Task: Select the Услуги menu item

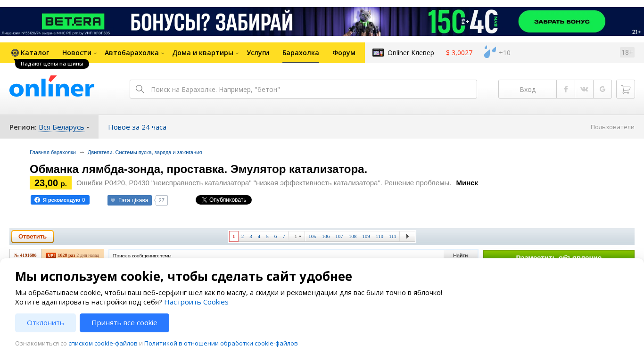Action: click(258, 53)
